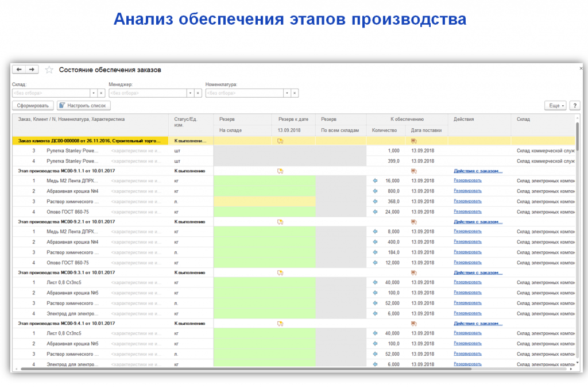
Task: Click the blue arrow beside quantity 184,0
Action: (x=375, y=252)
